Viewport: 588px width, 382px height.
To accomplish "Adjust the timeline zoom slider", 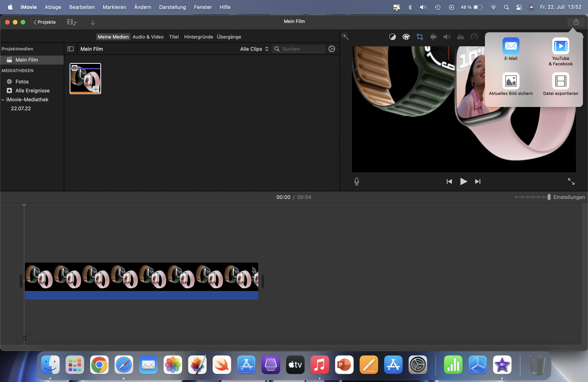I will click(x=549, y=197).
